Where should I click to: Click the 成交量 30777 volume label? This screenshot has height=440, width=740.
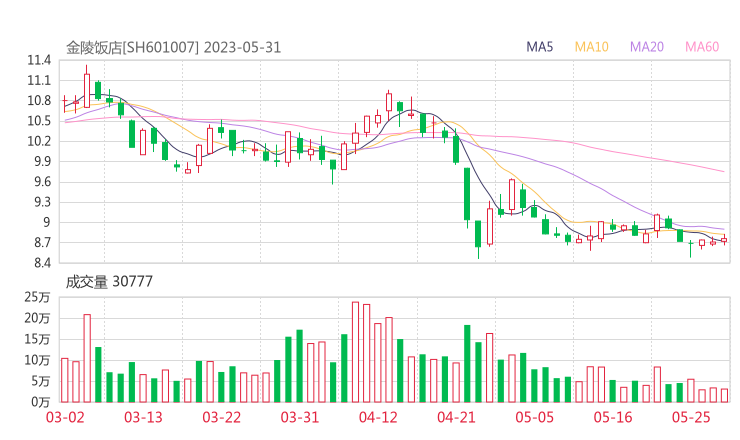[x=109, y=282]
